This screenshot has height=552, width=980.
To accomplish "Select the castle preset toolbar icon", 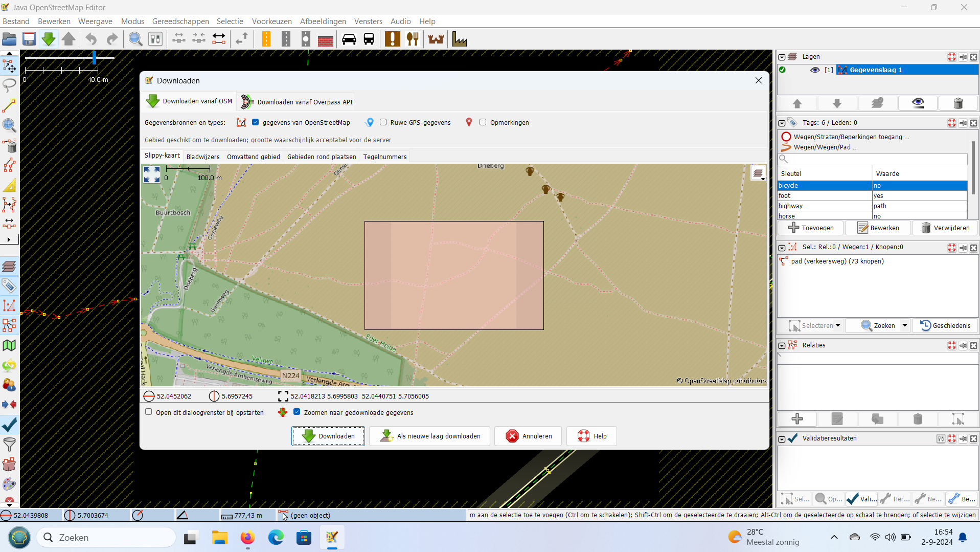I will (436, 39).
